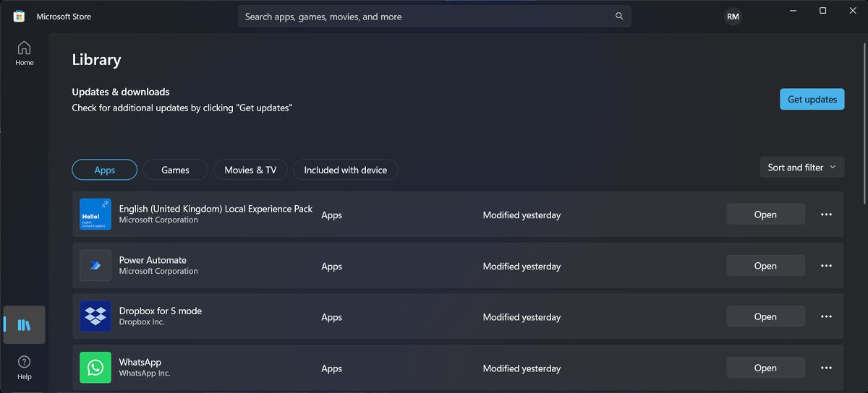
Task: Click the vertical scrollbar thumb
Action: pos(865,123)
